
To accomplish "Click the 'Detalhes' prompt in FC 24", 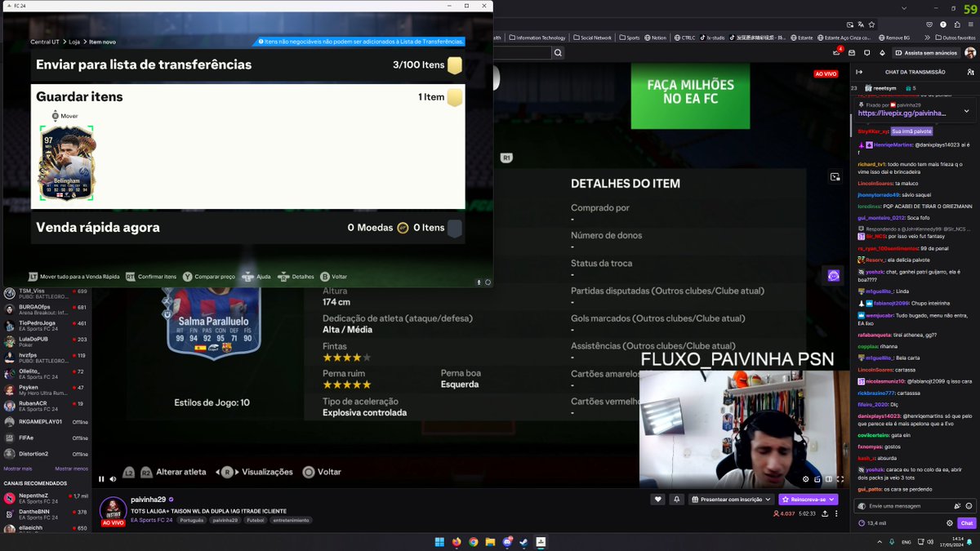I will click(x=296, y=277).
